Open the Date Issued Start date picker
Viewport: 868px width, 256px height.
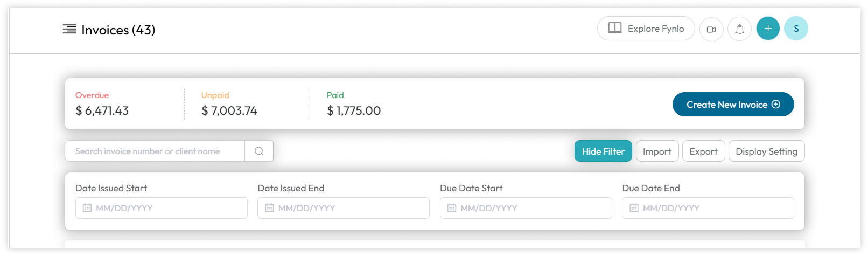pyautogui.click(x=162, y=208)
